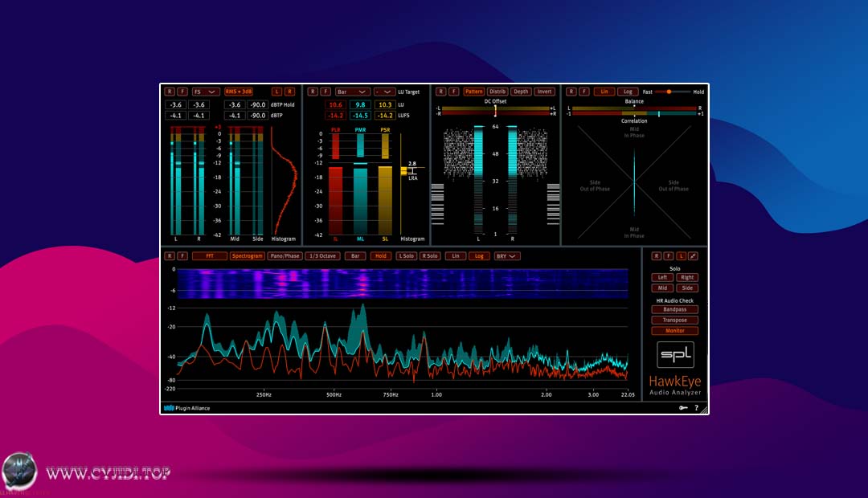Solo the Side channel
The width and height of the screenshot is (868, 498).
pyautogui.click(x=687, y=288)
